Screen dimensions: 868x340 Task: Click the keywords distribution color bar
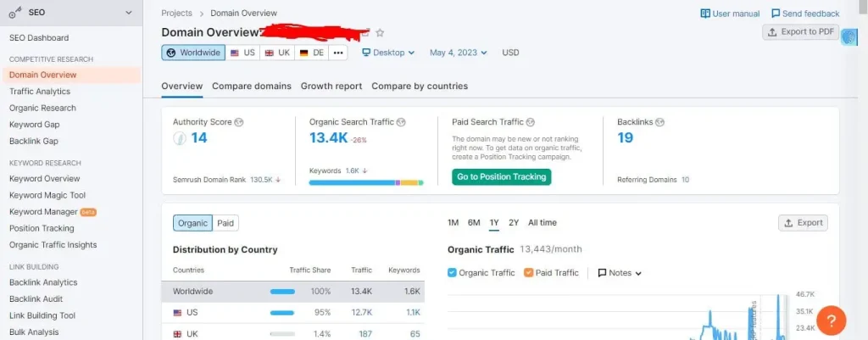(366, 182)
